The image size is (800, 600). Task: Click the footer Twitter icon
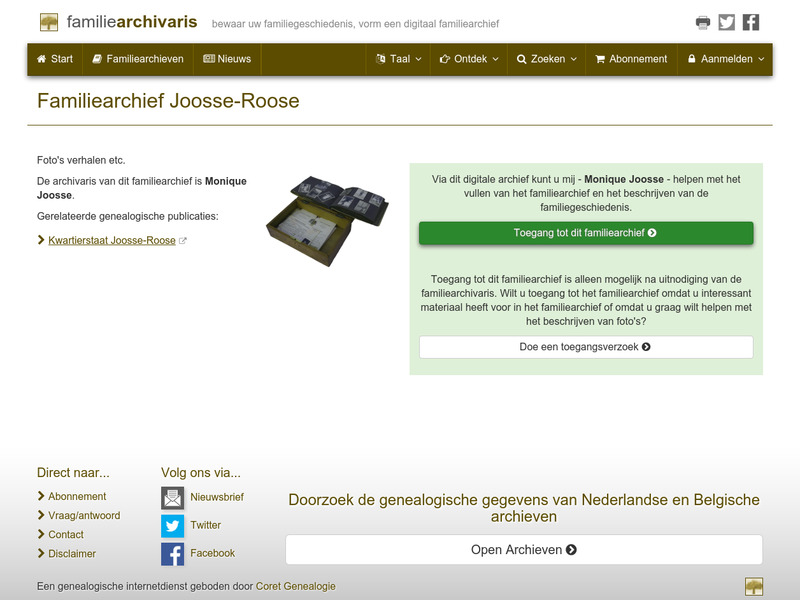(x=173, y=524)
